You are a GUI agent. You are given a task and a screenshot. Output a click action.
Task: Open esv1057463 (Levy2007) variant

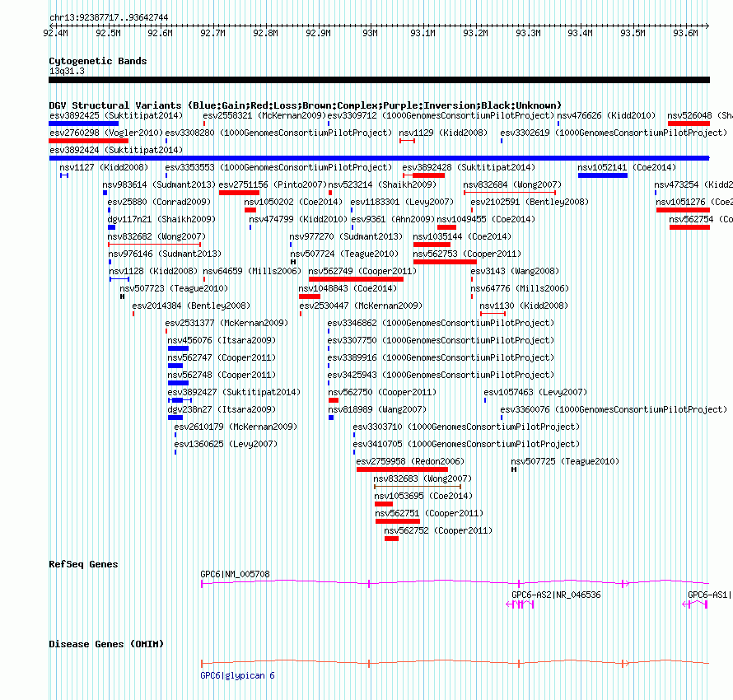[535, 392]
